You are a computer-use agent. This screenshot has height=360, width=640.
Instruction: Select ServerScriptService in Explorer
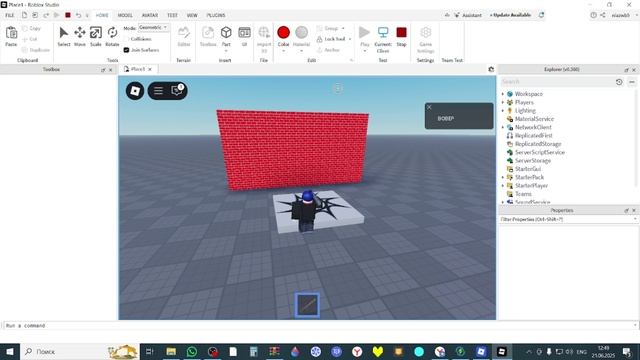(540, 152)
